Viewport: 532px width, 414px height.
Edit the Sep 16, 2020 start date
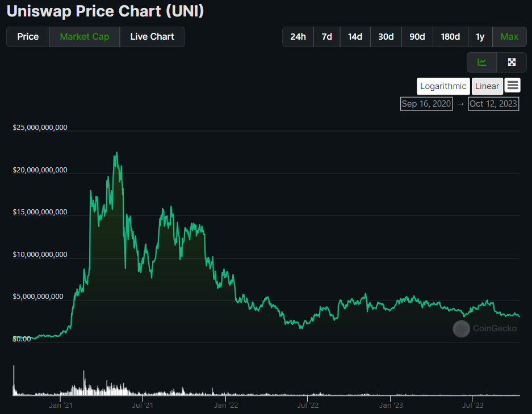pyautogui.click(x=426, y=104)
